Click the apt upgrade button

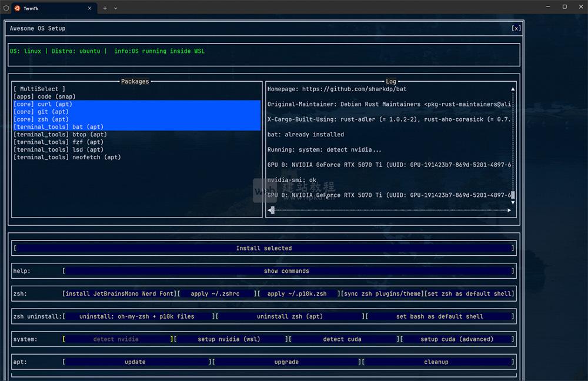286,362
